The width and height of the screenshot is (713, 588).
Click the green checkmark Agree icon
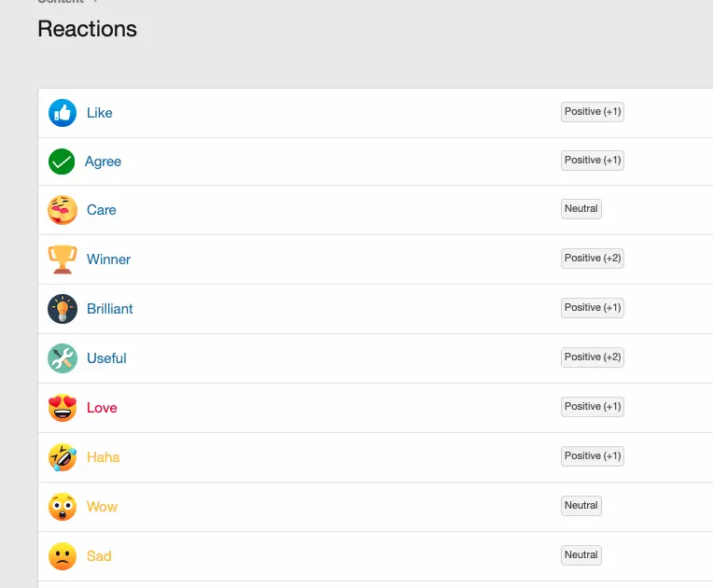pos(62,161)
